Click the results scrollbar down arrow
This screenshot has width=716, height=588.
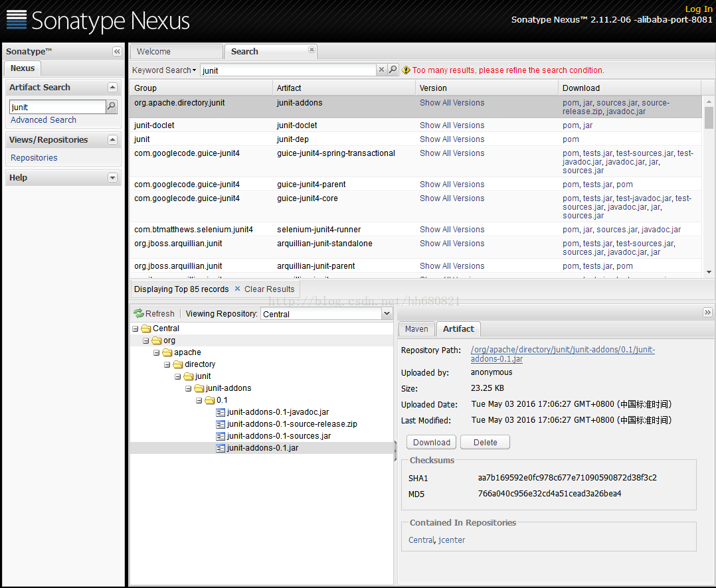(709, 272)
